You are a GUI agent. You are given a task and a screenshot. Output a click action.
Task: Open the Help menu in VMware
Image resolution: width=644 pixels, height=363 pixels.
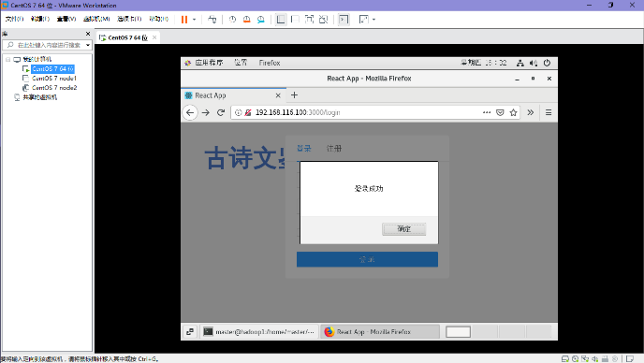click(158, 19)
